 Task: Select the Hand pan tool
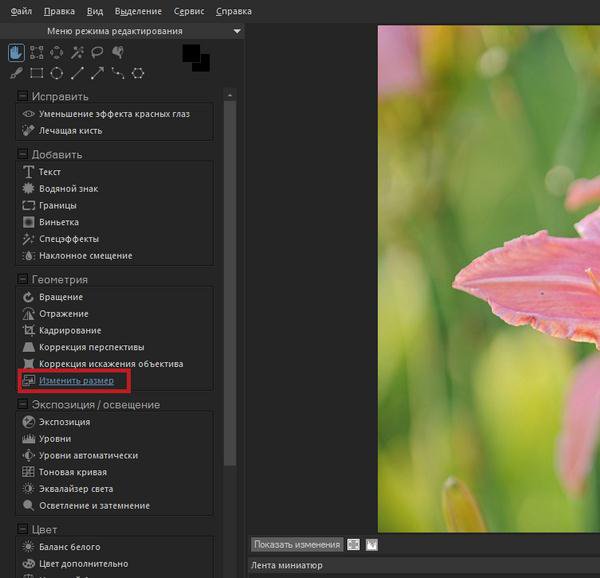[x=16, y=52]
